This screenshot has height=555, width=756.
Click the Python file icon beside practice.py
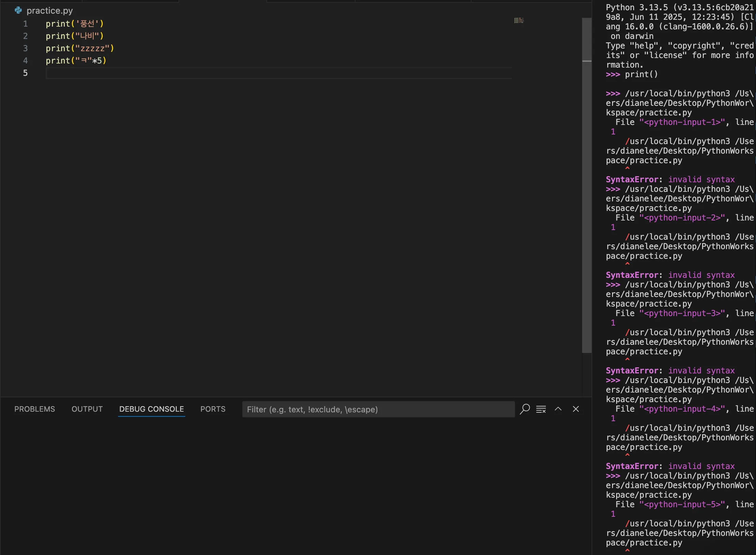(18, 11)
